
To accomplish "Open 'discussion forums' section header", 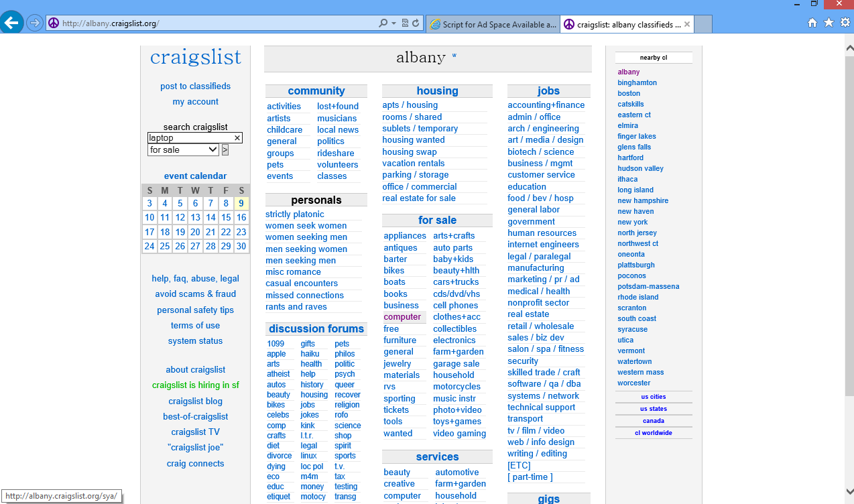I will coord(316,329).
